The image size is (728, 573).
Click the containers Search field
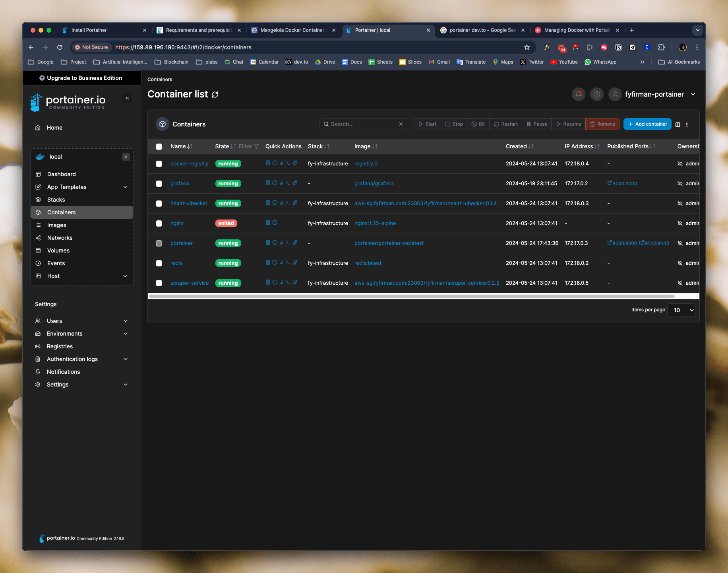click(x=363, y=124)
